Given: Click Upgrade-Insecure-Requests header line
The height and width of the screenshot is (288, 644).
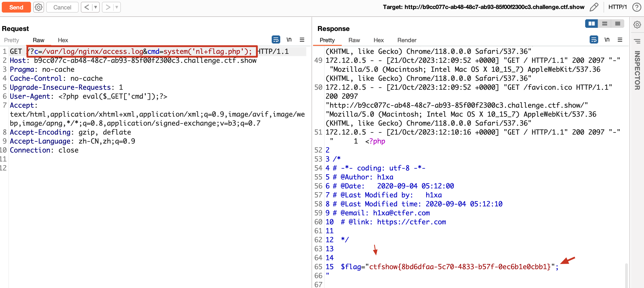Looking at the screenshot, I should point(66,87).
